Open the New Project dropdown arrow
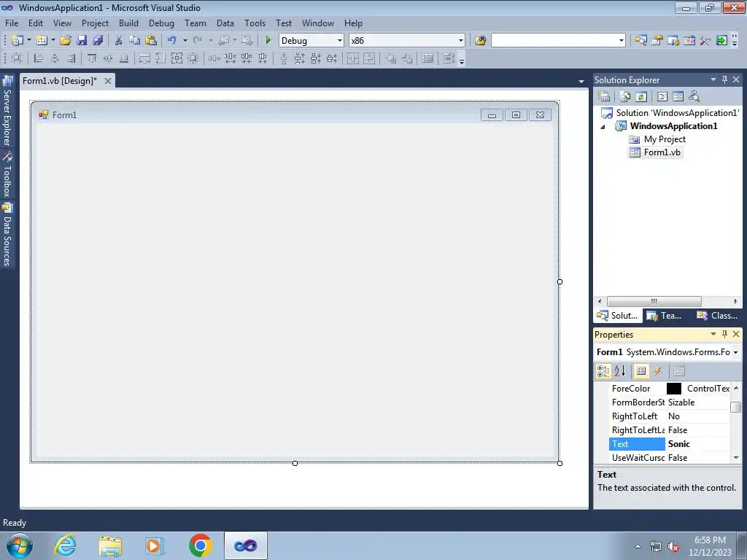The image size is (747, 560). (28, 41)
